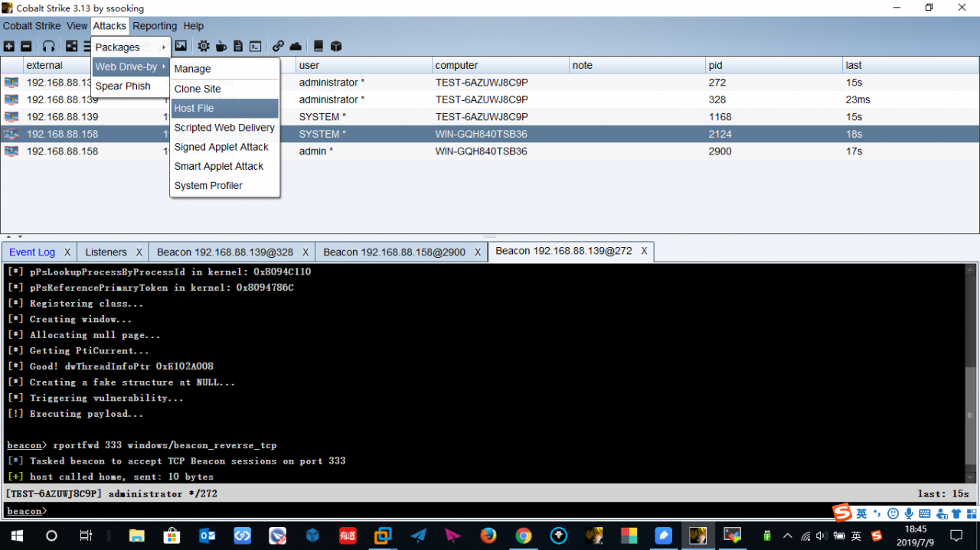Choose Manage in Web Drive-by submenu

tap(224, 69)
